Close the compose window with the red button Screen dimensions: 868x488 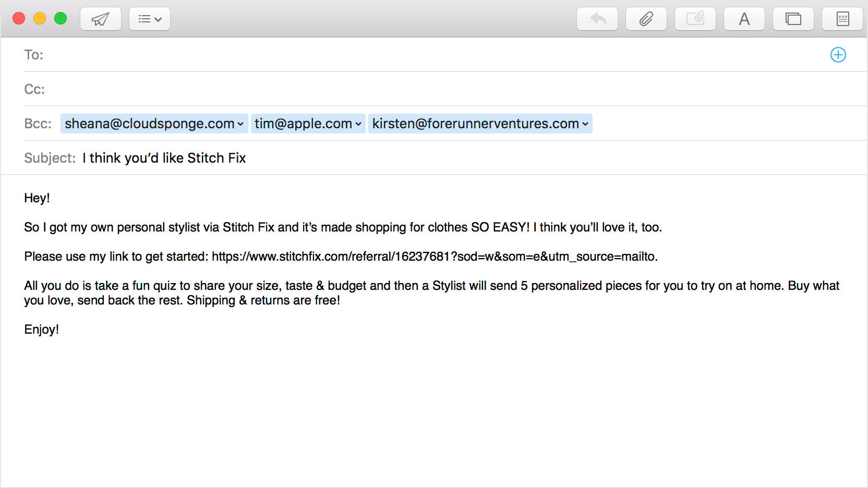click(x=19, y=19)
